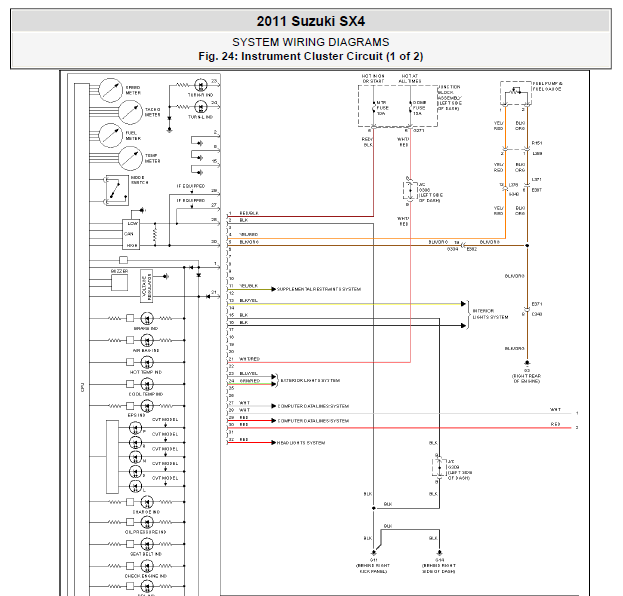The width and height of the screenshot is (623, 596).
Task: Click the cool temp indicator LED symbol
Action: click(147, 384)
